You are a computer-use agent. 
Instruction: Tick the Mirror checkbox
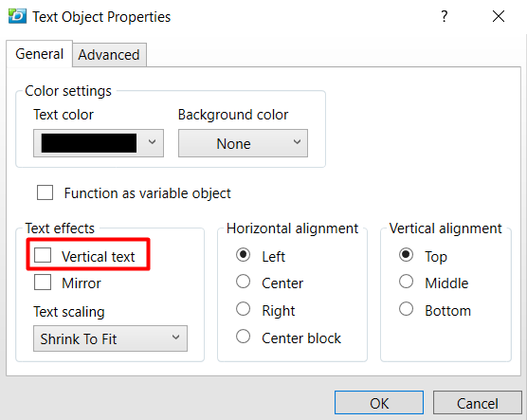pos(43,283)
